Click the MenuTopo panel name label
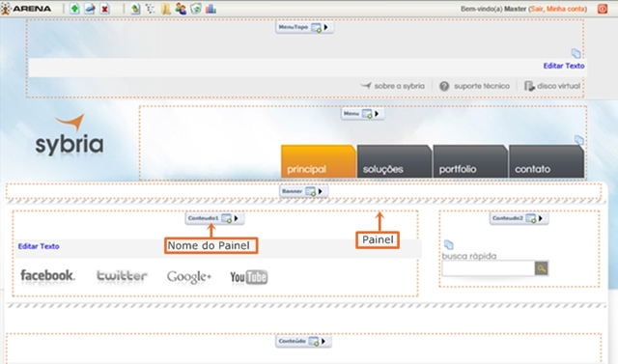Viewport: 618px width, 364px height. tap(294, 27)
